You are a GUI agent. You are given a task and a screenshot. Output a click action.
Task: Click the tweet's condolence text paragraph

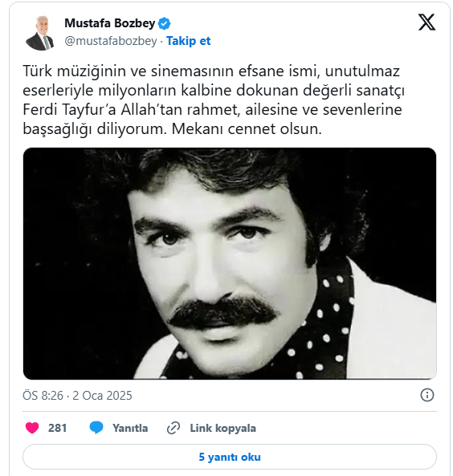pos(214,100)
